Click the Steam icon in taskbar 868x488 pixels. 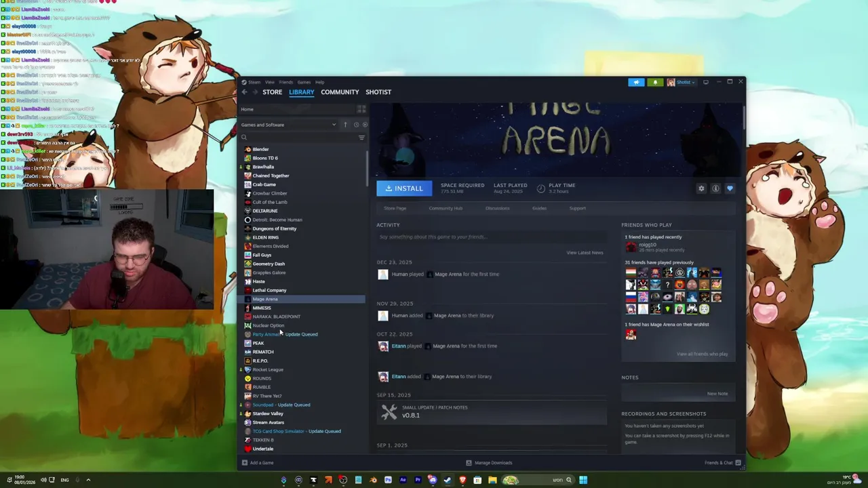(x=448, y=480)
